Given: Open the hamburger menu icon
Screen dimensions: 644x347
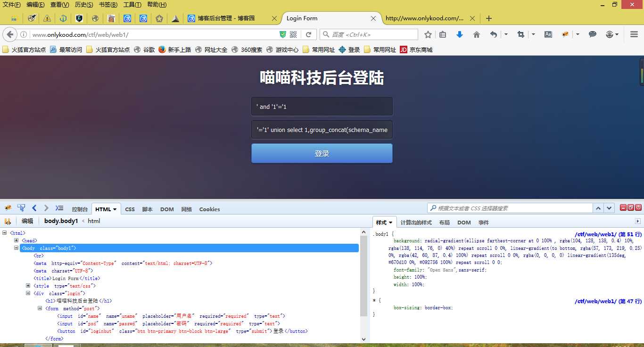Looking at the screenshot, I should point(634,34).
